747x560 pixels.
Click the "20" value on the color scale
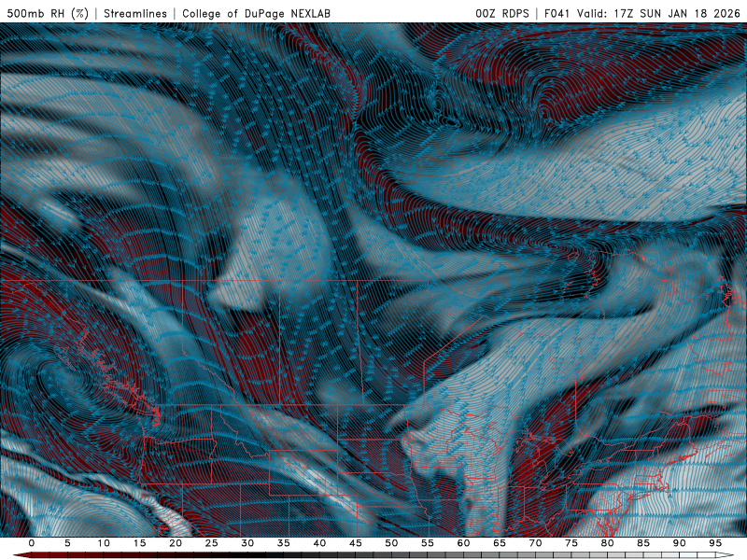tap(176, 543)
